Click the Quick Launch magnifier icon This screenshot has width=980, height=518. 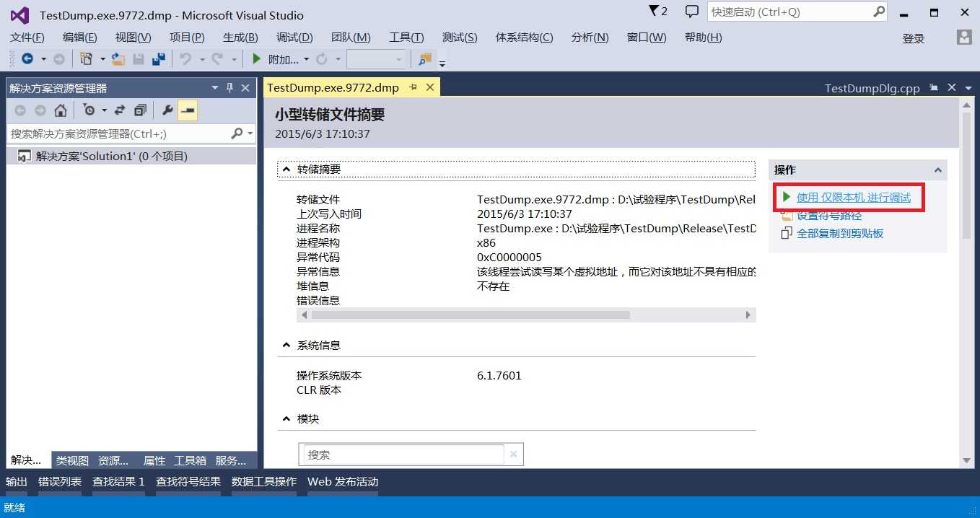pos(878,12)
